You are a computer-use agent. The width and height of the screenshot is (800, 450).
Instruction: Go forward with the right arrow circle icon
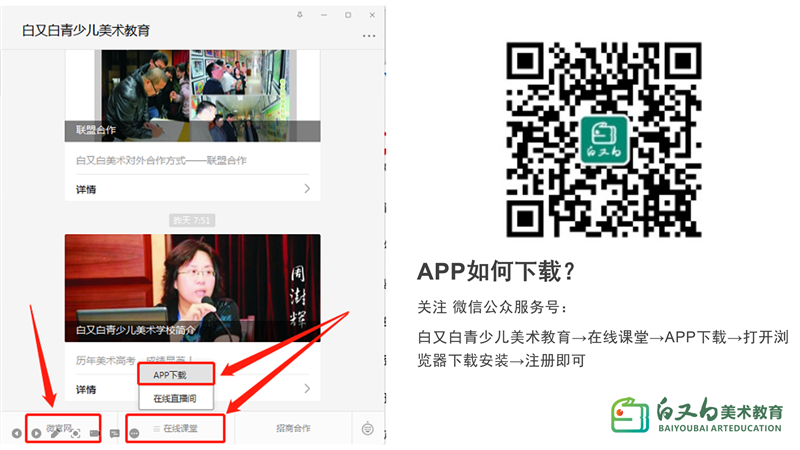coord(36,433)
